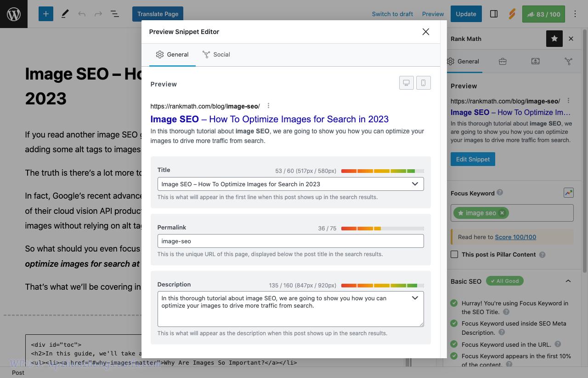Click the Focus Keyword input box
The image size is (588, 378).
point(512,213)
